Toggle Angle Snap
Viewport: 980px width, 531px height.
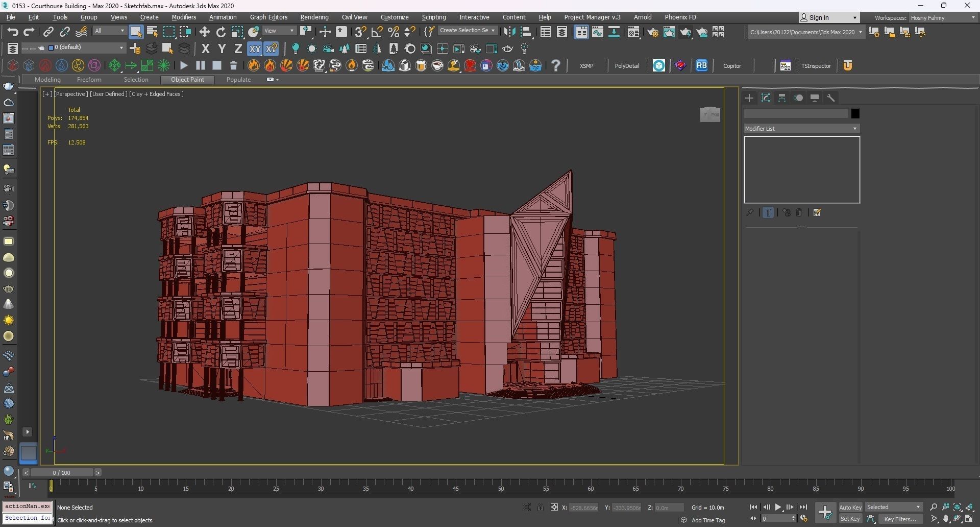coord(377,32)
